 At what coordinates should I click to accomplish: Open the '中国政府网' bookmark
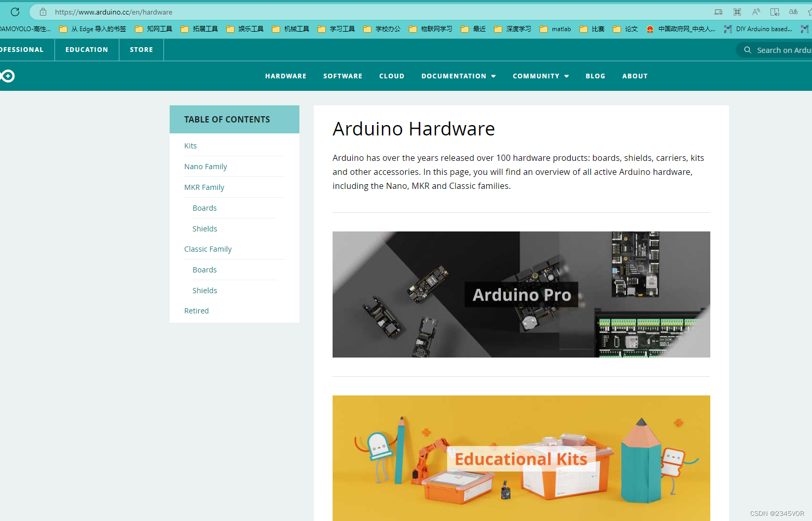(x=681, y=29)
